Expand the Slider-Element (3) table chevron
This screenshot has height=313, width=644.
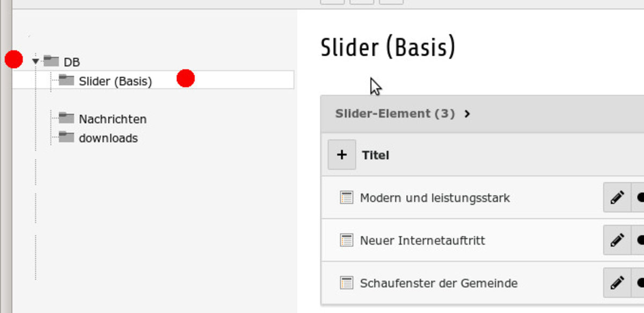click(x=467, y=114)
